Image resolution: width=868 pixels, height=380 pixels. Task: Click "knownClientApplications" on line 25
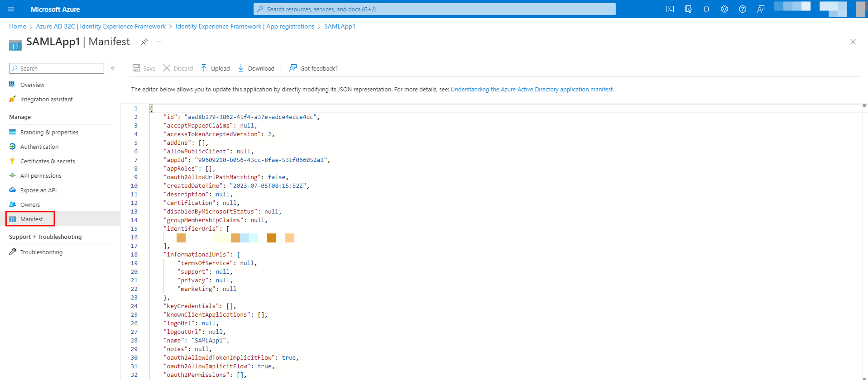pos(207,314)
